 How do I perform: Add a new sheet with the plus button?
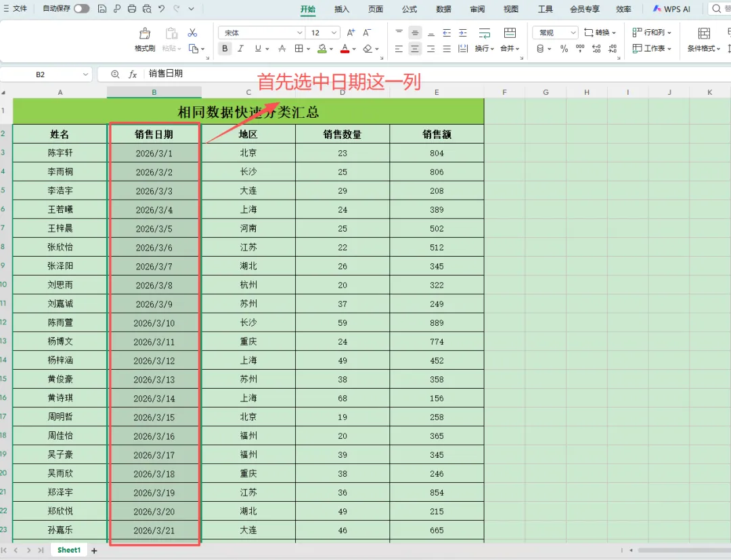coord(94,551)
